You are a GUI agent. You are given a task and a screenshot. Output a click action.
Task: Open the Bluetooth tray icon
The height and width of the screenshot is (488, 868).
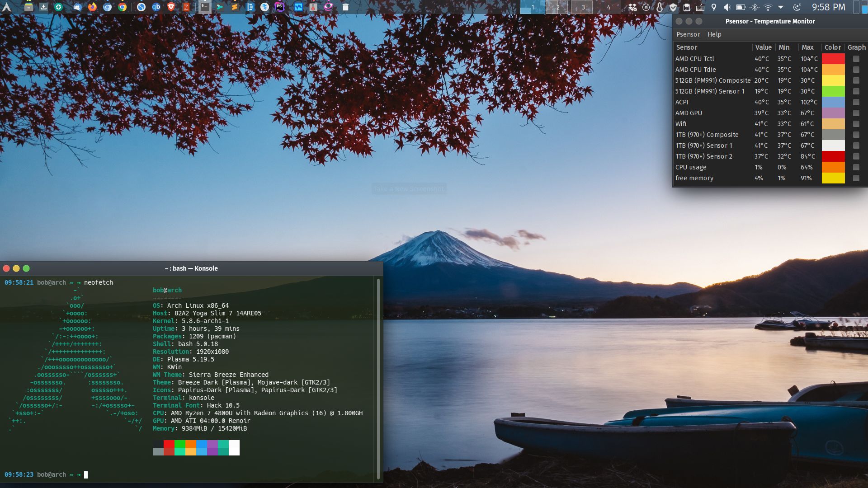pos(754,7)
